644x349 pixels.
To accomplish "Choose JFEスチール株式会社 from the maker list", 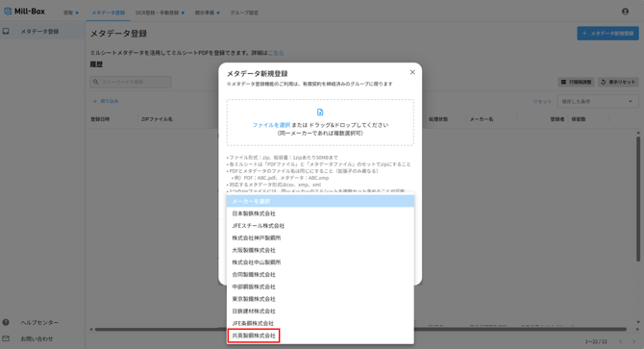I will (x=320, y=226).
